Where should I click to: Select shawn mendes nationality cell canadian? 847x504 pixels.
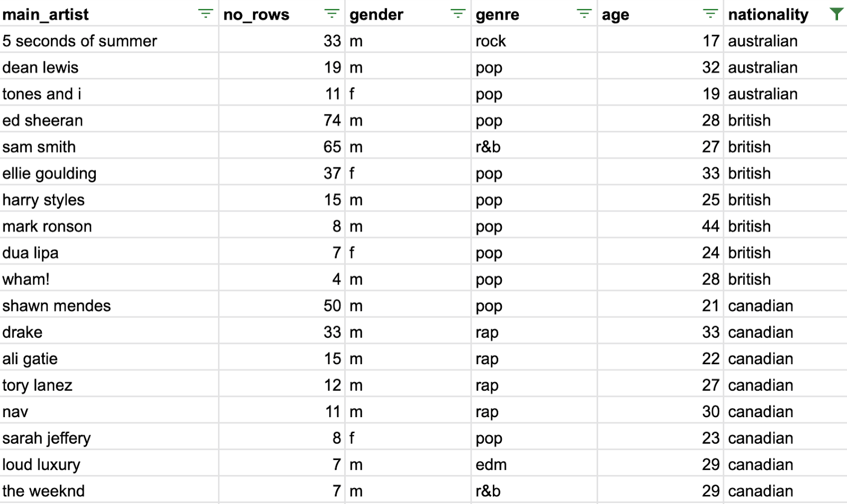pos(786,304)
